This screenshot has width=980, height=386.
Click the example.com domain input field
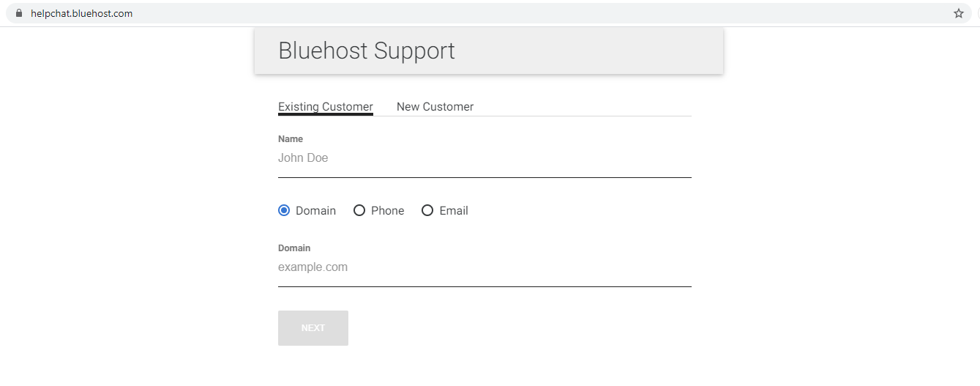(x=483, y=267)
